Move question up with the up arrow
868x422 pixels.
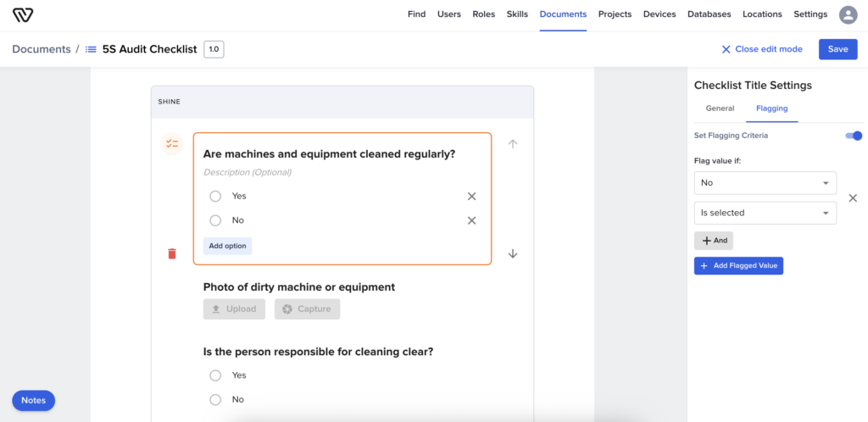click(513, 144)
